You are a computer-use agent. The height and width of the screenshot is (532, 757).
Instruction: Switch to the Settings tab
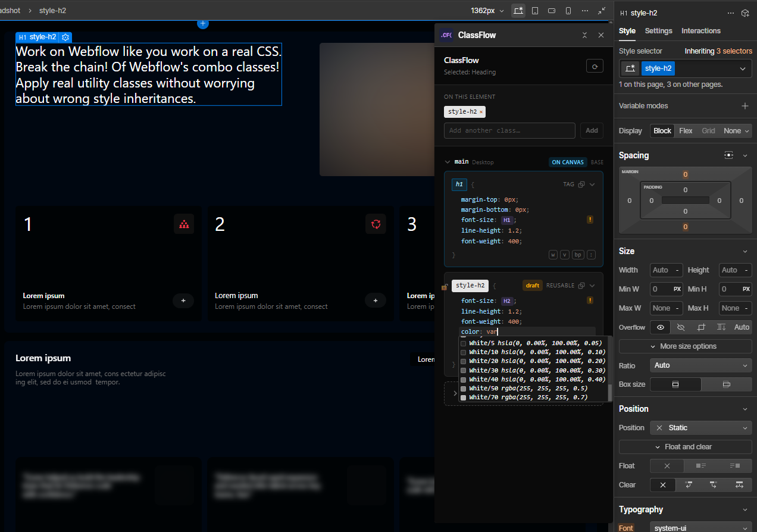(658, 31)
